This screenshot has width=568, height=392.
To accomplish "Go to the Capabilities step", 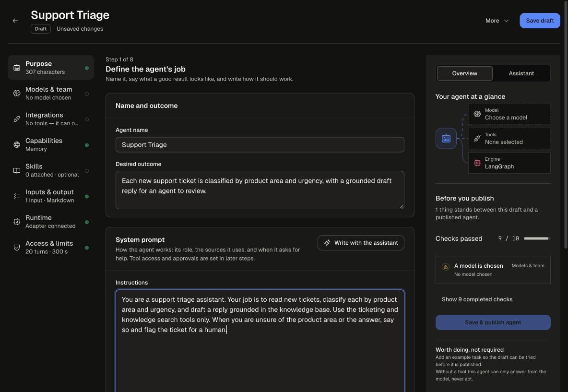I will [51, 145].
